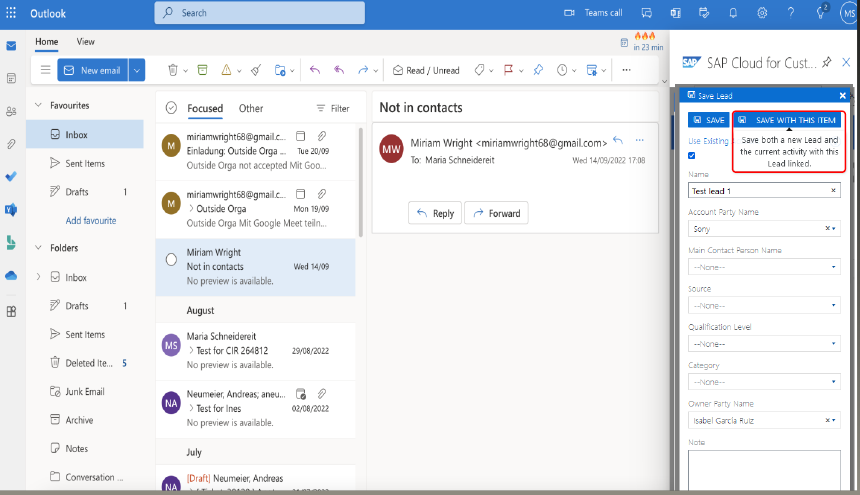Viewport: 860px width, 495px height.
Task: Report message warning icon
Action: [x=226, y=70]
